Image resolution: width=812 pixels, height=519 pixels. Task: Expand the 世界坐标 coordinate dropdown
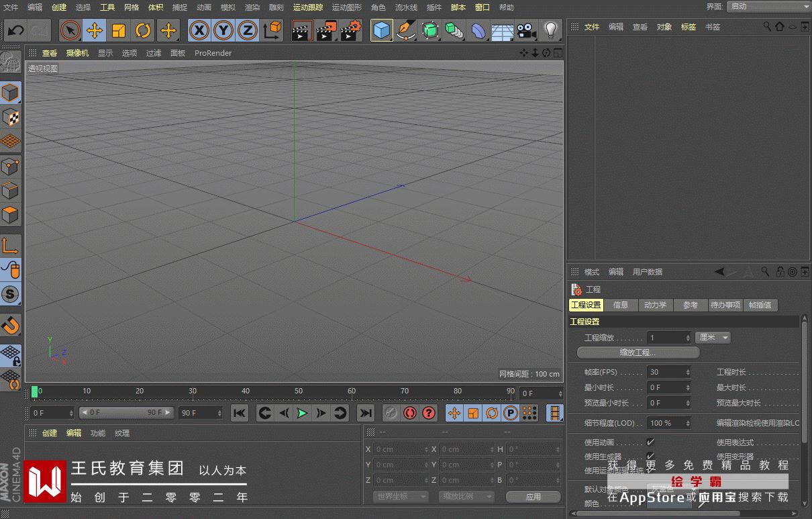click(400, 497)
